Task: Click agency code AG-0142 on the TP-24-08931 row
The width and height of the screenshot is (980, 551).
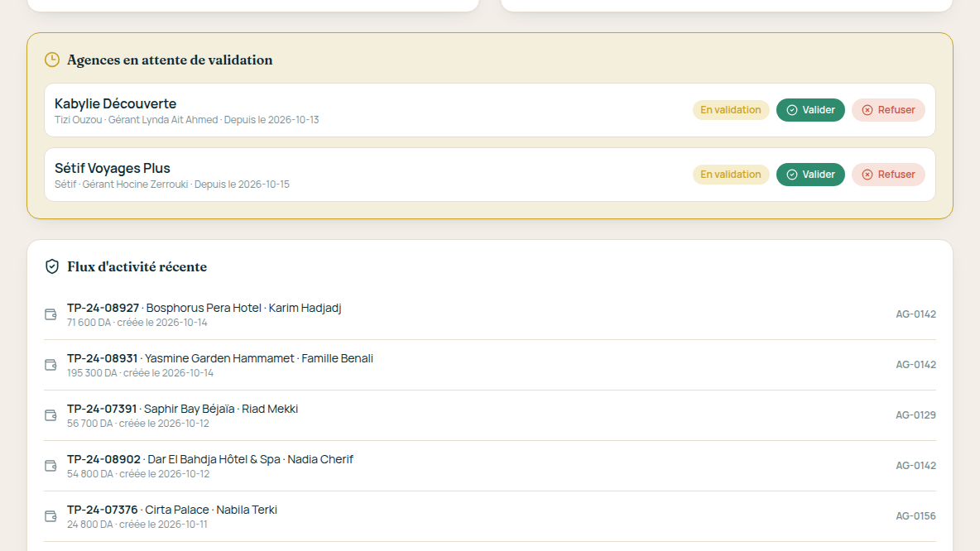Action: click(915, 365)
